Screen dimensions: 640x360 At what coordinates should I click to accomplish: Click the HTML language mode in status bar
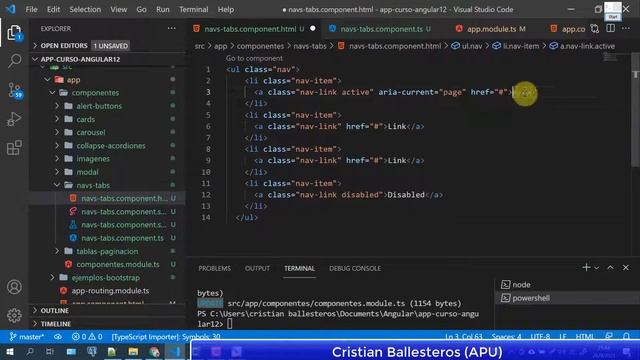pyautogui.click(x=584, y=337)
